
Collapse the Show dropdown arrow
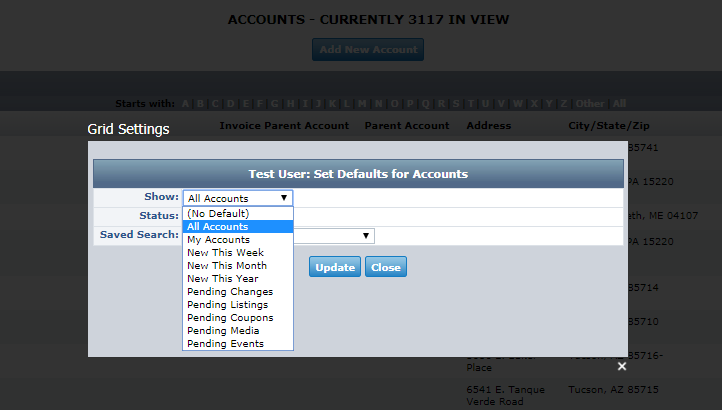click(284, 198)
